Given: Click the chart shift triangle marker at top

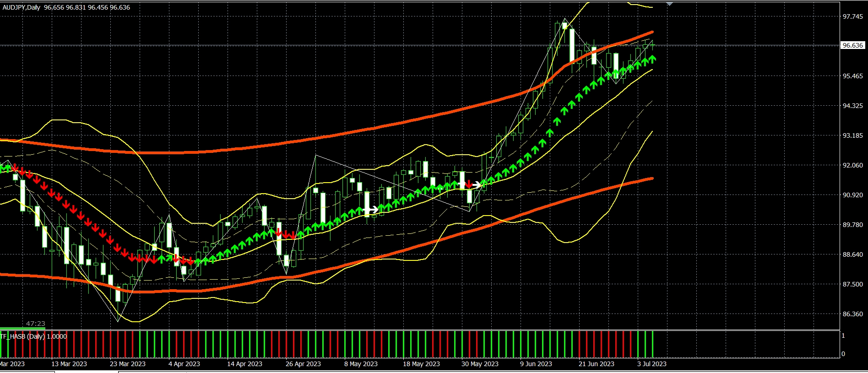Looking at the screenshot, I should 670,4.
